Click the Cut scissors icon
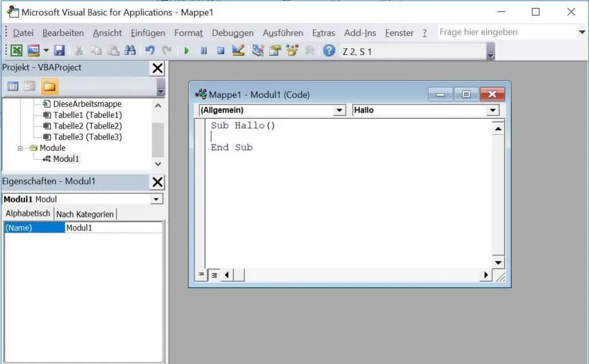This screenshot has width=589, height=364. (78, 50)
